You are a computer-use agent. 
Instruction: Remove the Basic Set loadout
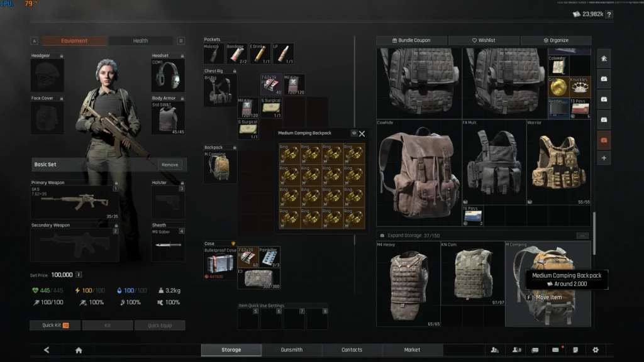click(170, 165)
